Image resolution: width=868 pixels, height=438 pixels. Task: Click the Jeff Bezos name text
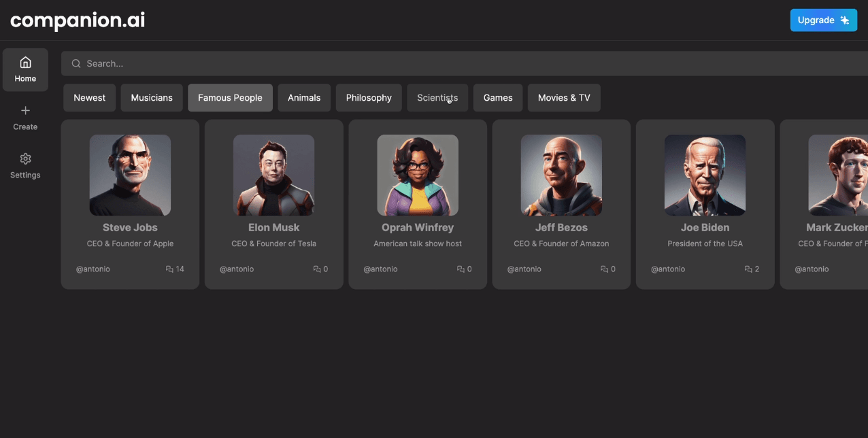click(561, 228)
